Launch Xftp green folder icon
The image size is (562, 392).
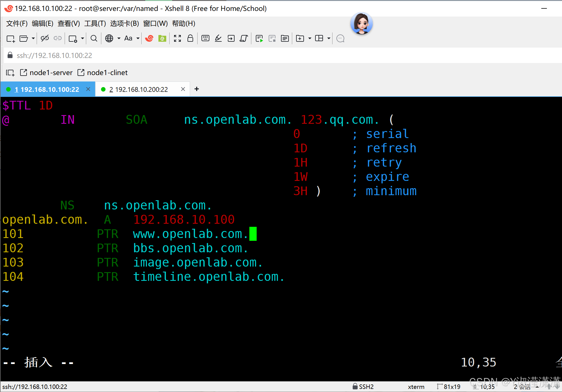[x=162, y=38]
